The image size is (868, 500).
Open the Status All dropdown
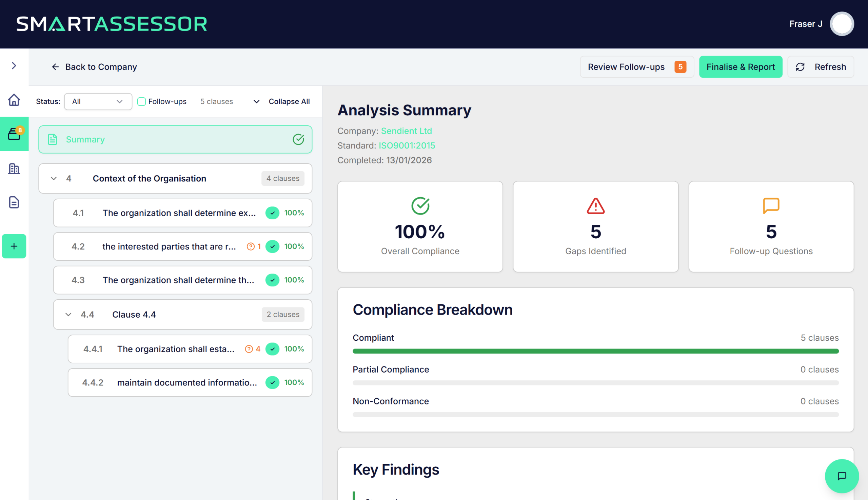pyautogui.click(x=98, y=102)
